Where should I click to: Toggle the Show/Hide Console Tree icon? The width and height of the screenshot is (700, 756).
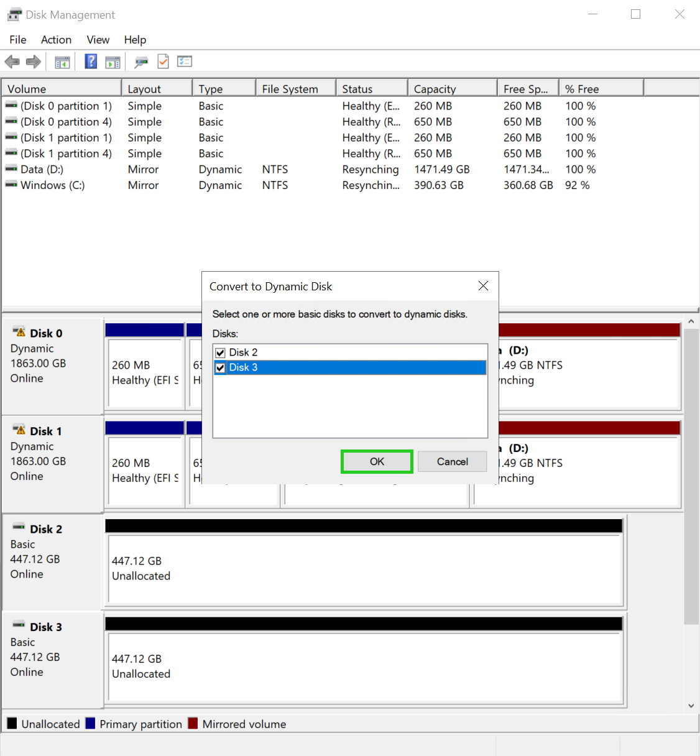click(62, 61)
